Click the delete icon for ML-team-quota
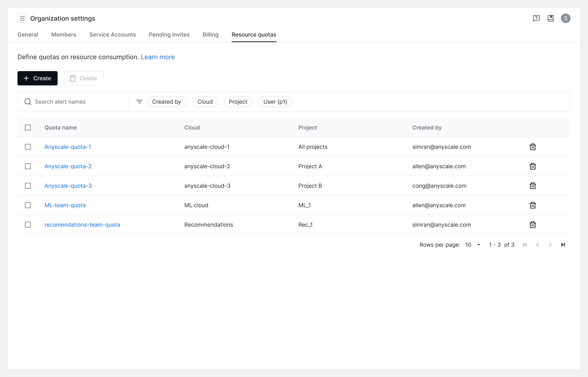Screen dimensions: 588x377 tap(532, 205)
